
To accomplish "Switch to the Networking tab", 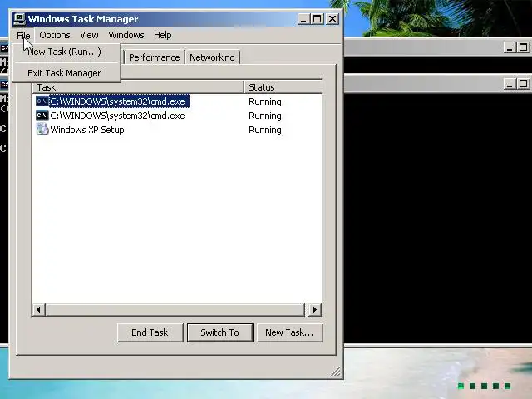I will [213, 57].
